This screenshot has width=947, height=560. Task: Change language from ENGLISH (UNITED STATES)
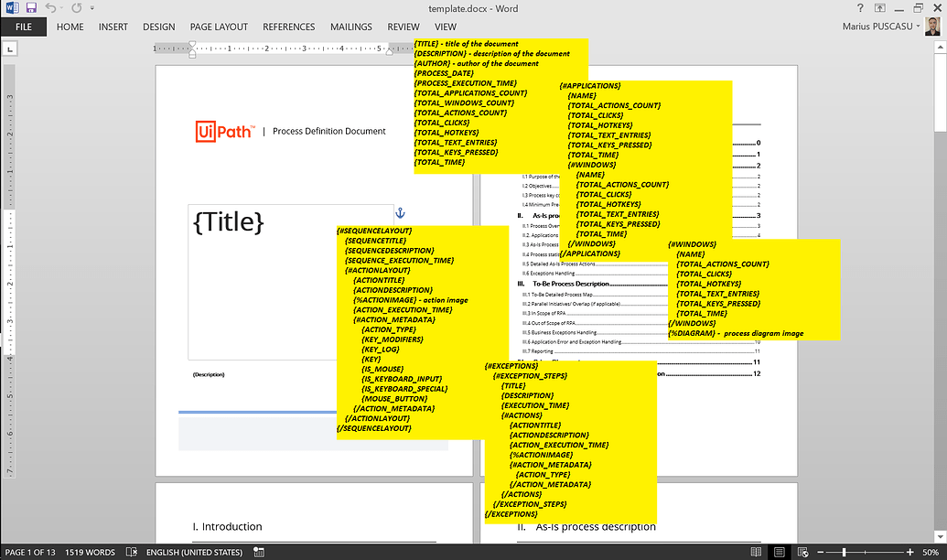click(x=192, y=551)
